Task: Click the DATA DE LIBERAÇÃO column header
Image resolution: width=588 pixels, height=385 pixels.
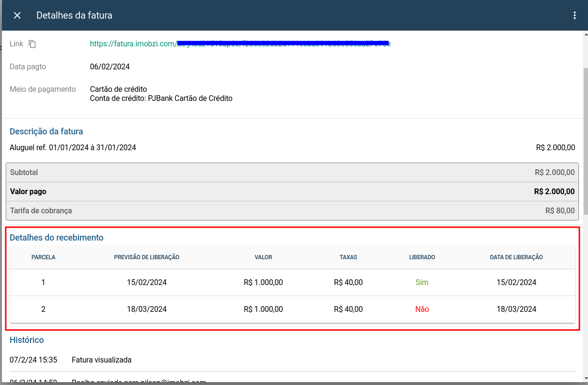Action: click(x=516, y=257)
